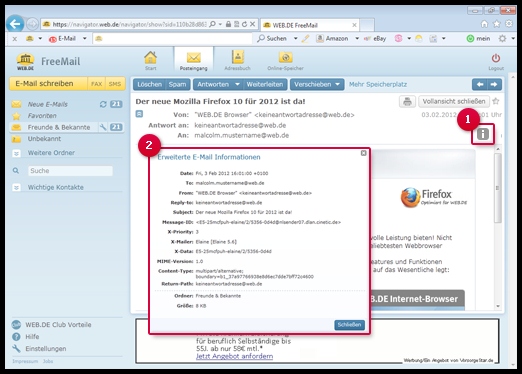
Task: Click the Weiterleiten button
Action: [x=265, y=84]
